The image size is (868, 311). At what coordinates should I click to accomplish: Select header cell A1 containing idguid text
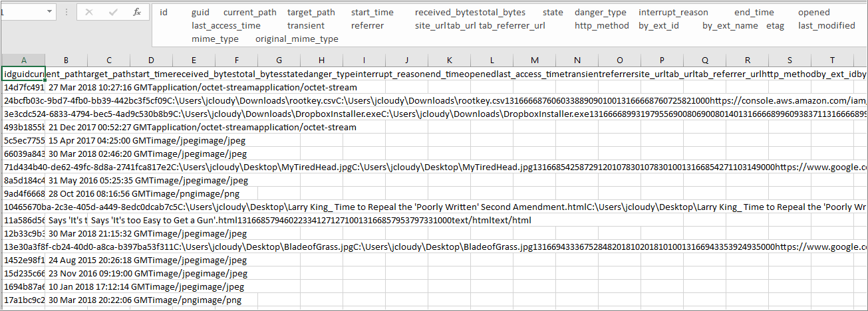tap(24, 73)
